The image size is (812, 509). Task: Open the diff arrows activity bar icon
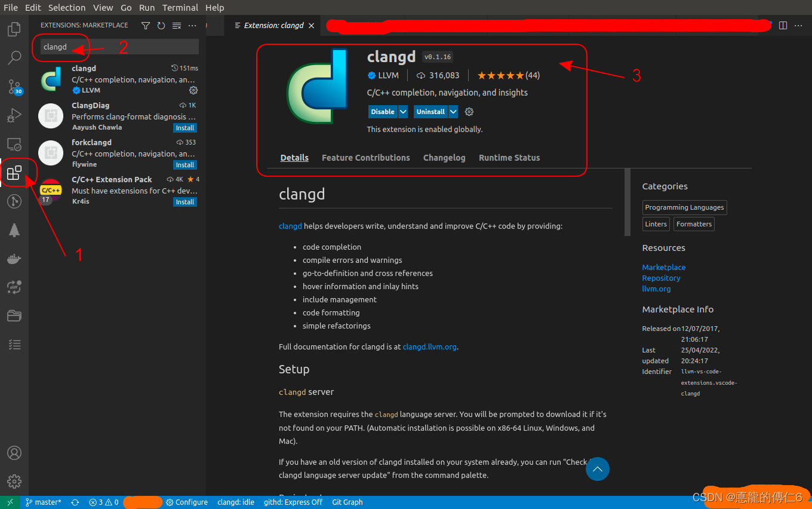point(14,287)
